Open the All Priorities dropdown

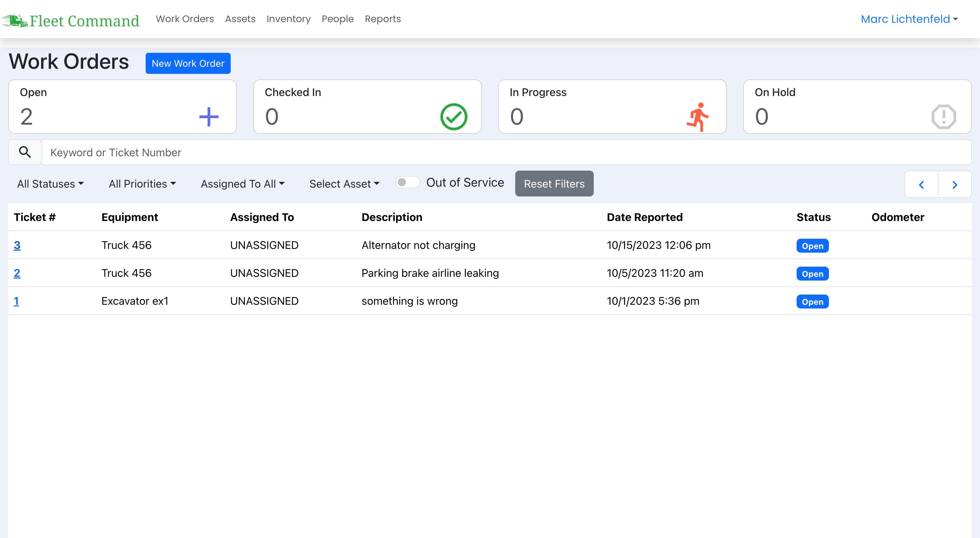142,184
